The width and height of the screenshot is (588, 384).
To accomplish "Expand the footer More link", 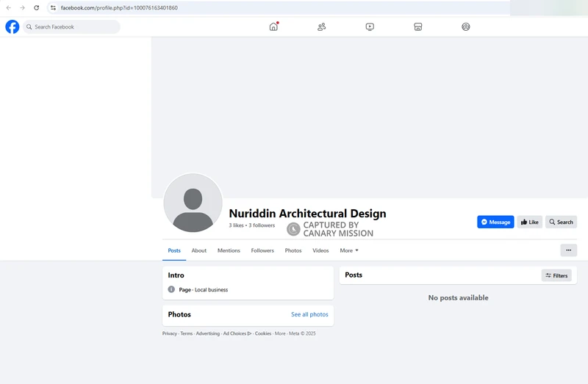I will tap(280, 333).
